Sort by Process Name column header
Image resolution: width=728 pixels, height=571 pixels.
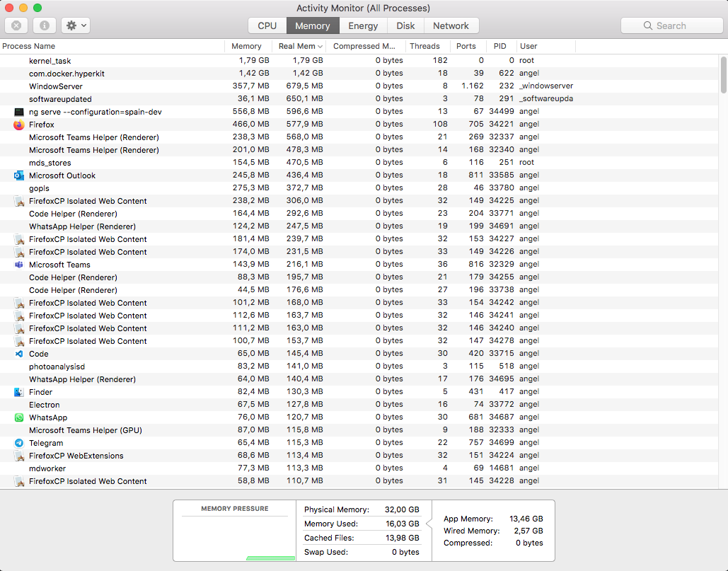pos(112,46)
